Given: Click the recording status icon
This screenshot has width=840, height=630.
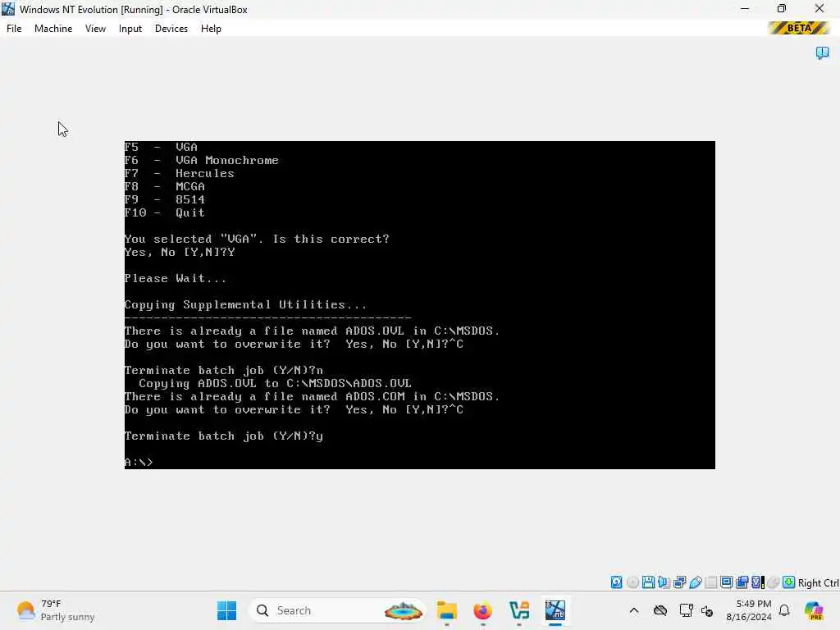Looking at the screenshot, I should coord(742,582).
